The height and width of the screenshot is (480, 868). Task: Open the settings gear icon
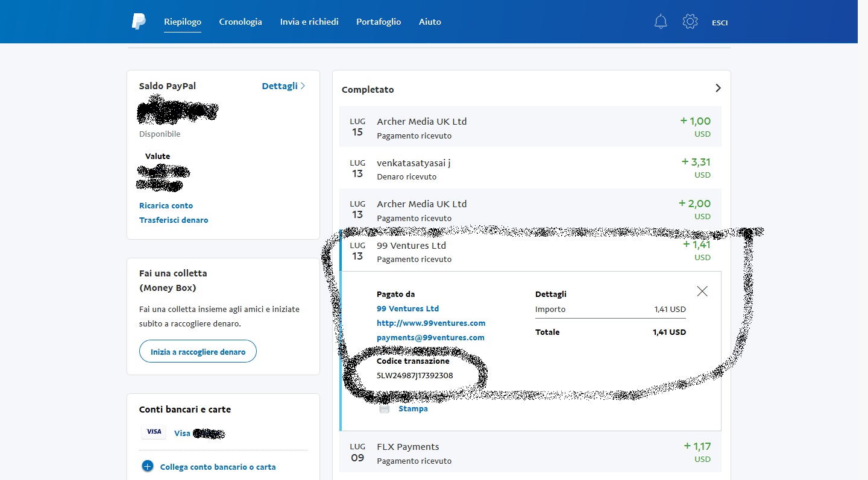pyautogui.click(x=690, y=22)
